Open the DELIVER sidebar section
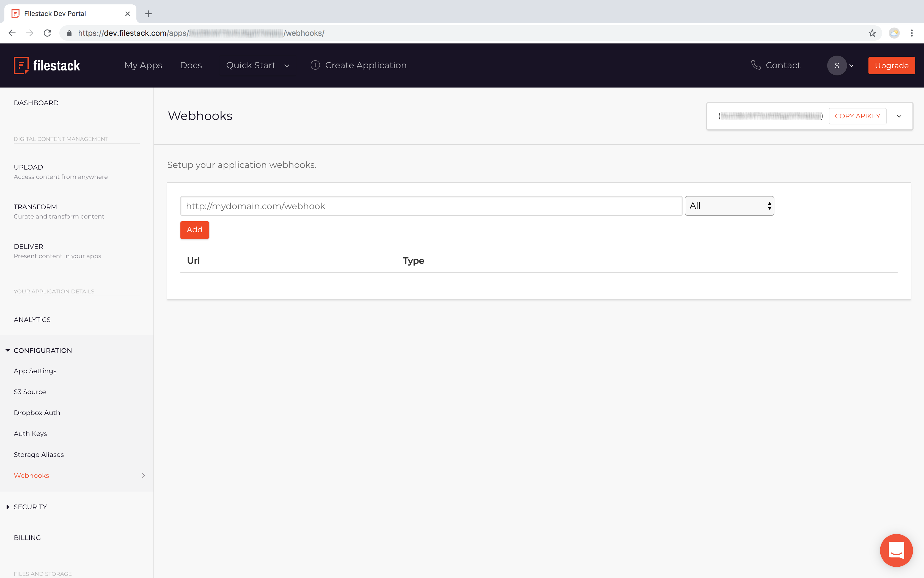Viewport: 924px width, 578px height. point(57,251)
